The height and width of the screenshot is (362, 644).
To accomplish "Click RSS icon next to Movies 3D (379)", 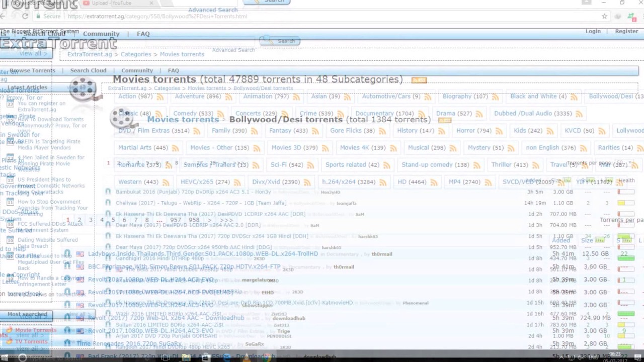I will [x=325, y=148].
